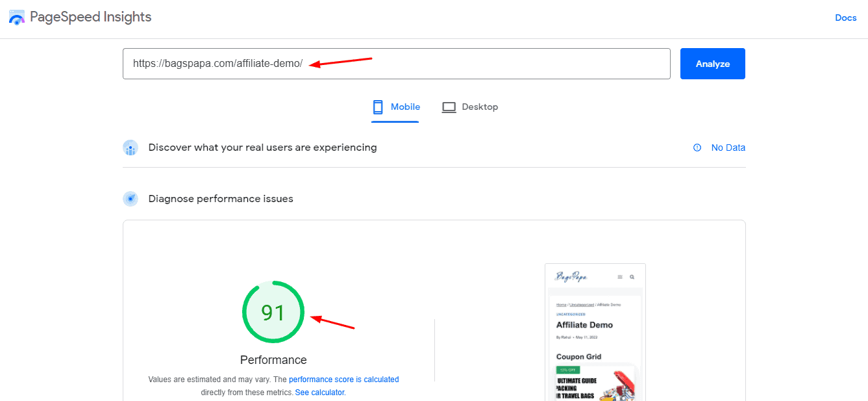Click the info icon beside No Data
This screenshot has width=868, height=401.
coord(697,148)
